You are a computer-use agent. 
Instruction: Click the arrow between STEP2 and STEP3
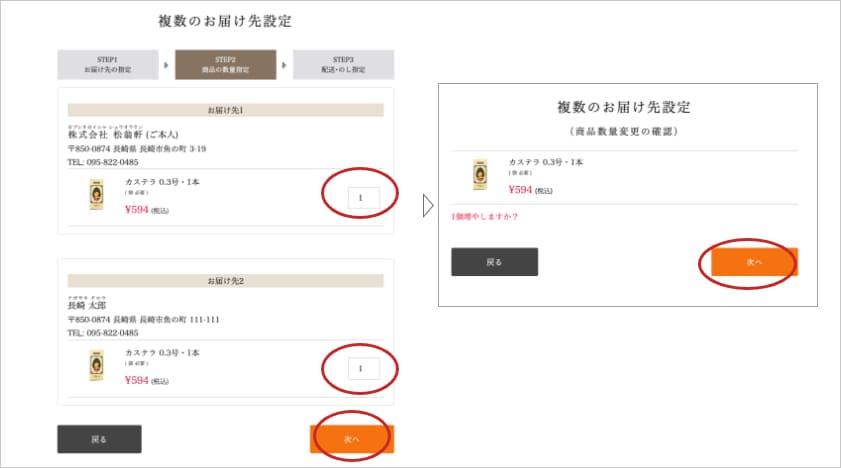pos(284,65)
